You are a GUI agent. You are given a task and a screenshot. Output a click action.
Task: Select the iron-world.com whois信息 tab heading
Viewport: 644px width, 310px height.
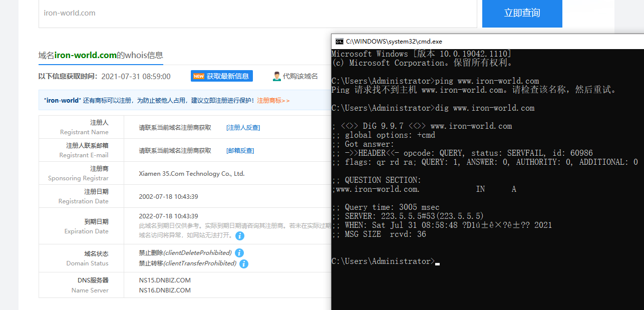tap(101, 55)
